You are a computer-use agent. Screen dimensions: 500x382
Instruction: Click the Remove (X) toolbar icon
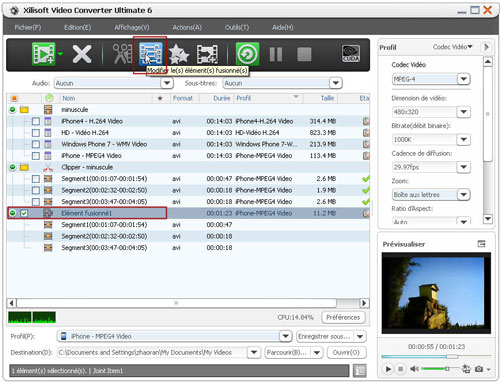click(x=82, y=54)
